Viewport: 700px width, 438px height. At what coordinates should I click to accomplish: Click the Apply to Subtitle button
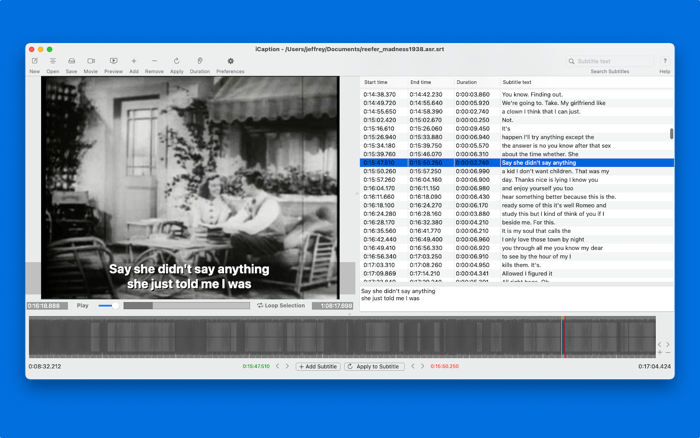coord(375,367)
